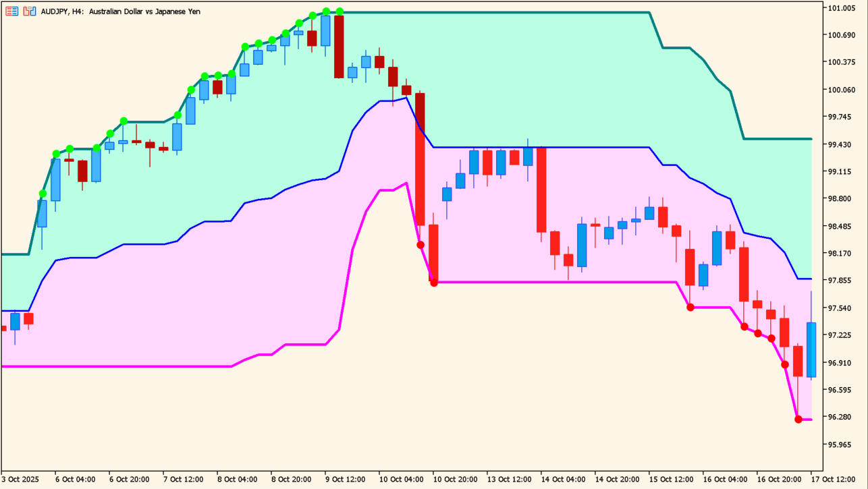This screenshot has height=489, width=868.
Task: Click the lowest red dot on magenta band
Action: point(798,420)
